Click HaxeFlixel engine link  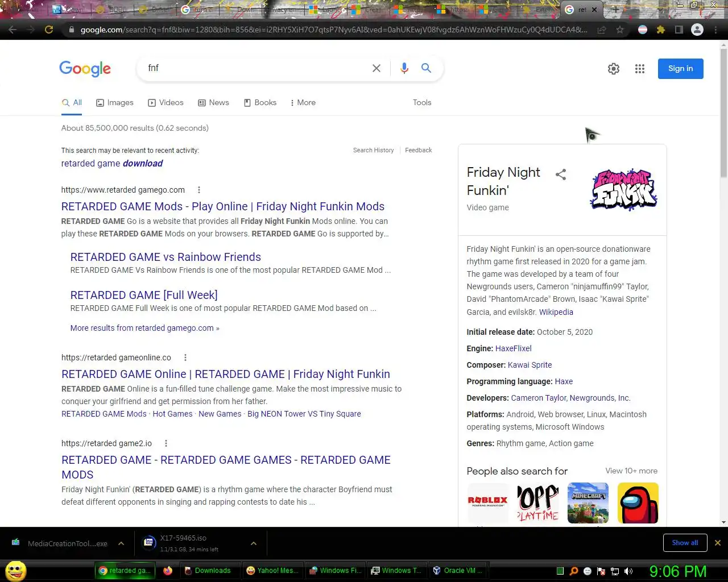pyautogui.click(x=514, y=348)
